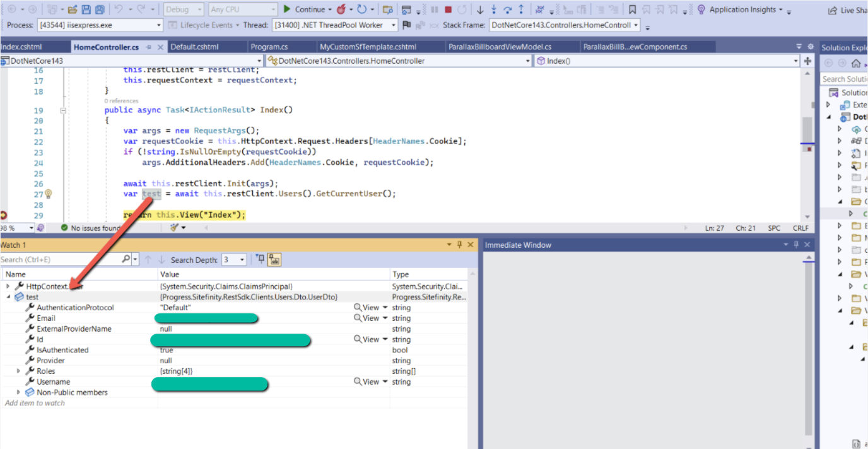Click the document tab settings gear icon
The width and height of the screenshot is (868, 449).
[811, 47]
